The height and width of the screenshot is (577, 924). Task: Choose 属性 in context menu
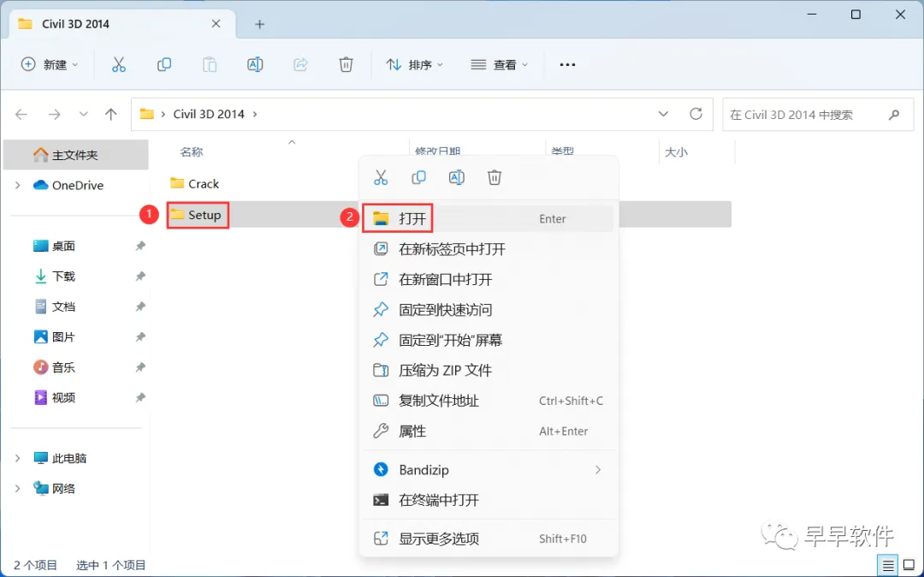click(x=489, y=431)
